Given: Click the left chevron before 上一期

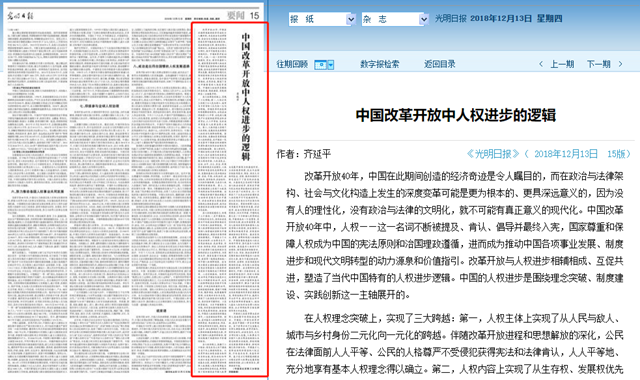Looking at the screenshot, I should (541, 64).
